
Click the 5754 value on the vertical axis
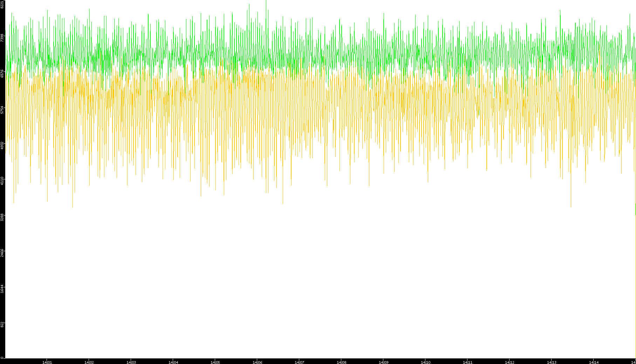[x=2, y=110]
